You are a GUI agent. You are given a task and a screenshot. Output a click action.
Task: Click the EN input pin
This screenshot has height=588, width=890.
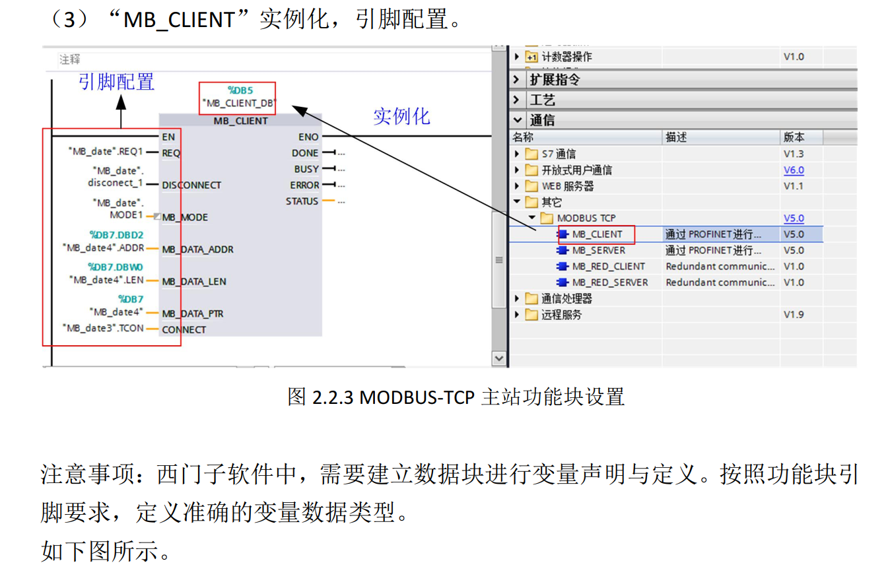coord(168,137)
